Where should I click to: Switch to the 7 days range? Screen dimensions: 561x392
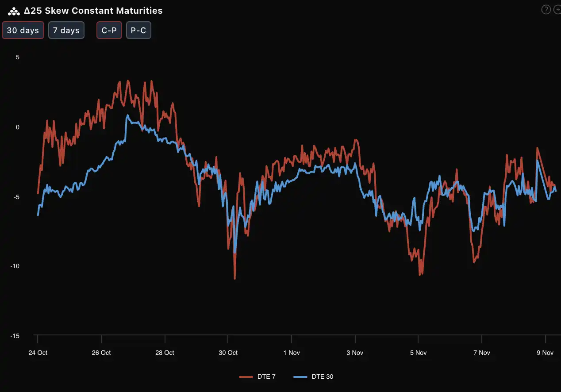[66, 31]
